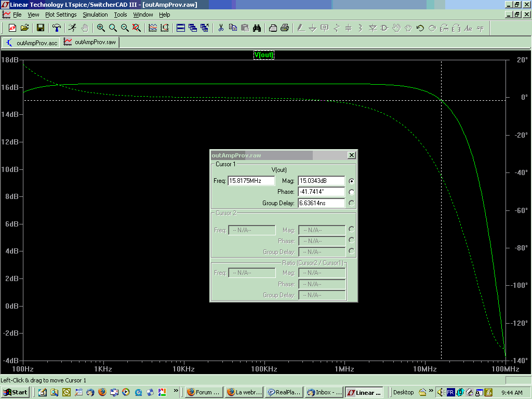Click the V(out) trace label

[x=263, y=55]
